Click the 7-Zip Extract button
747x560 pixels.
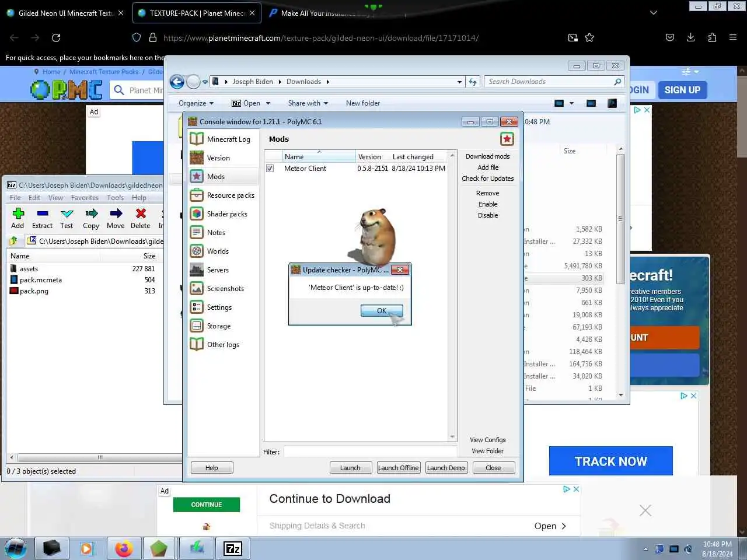[42, 219]
